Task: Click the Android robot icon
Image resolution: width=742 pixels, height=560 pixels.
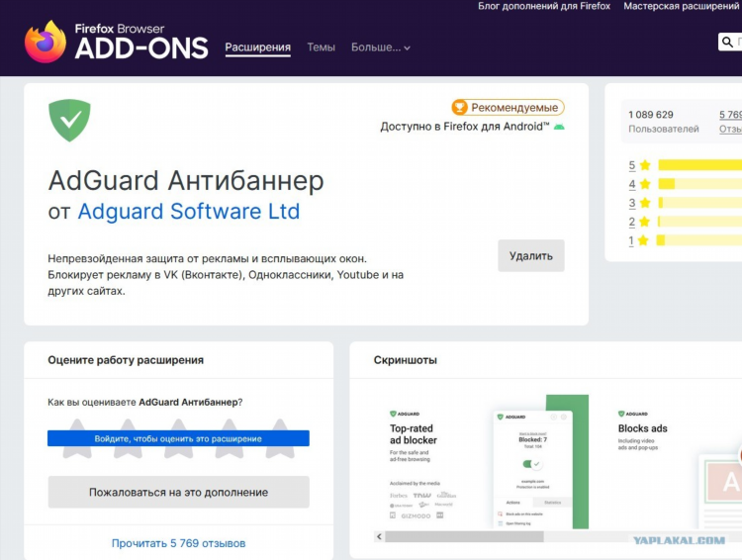Action: click(559, 127)
